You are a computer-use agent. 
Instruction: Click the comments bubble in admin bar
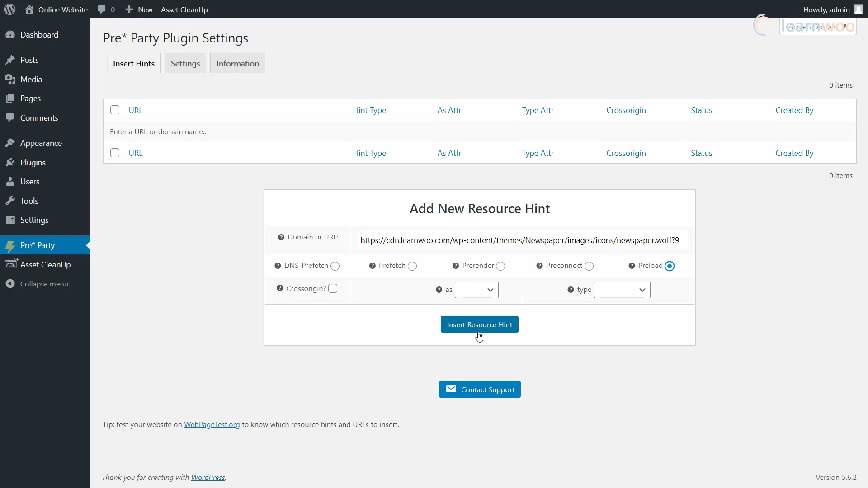(102, 9)
